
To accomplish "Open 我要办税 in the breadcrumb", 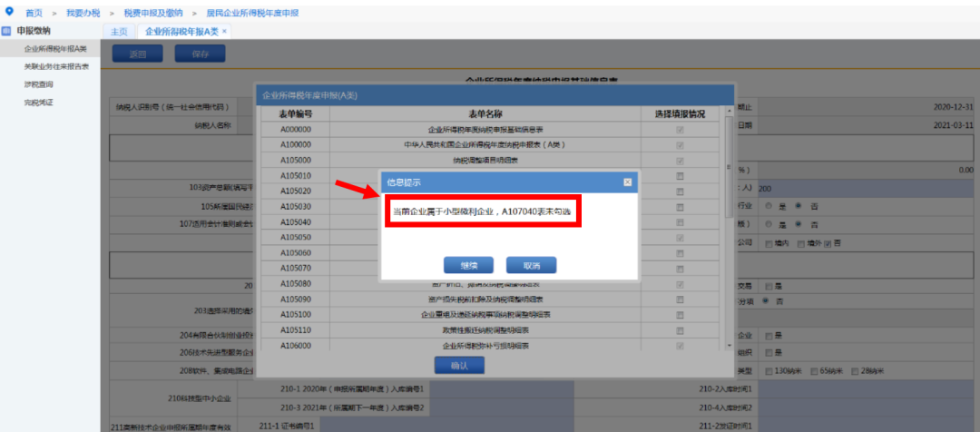I will [x=83, y=13].
